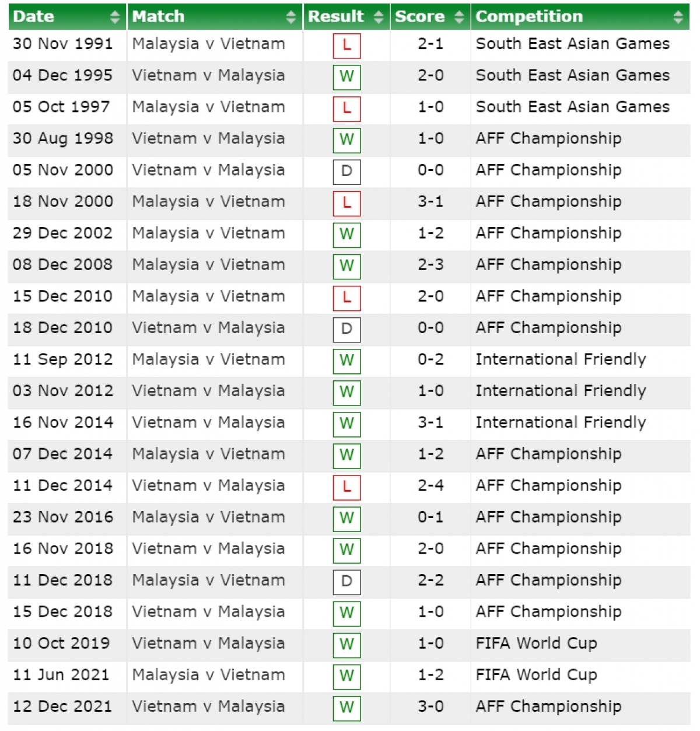This screenshot has width=700, height=731.
Task: Click the W result badge for 04 Dec 1995
Action: pyautogui.click(x=346, y=77)
